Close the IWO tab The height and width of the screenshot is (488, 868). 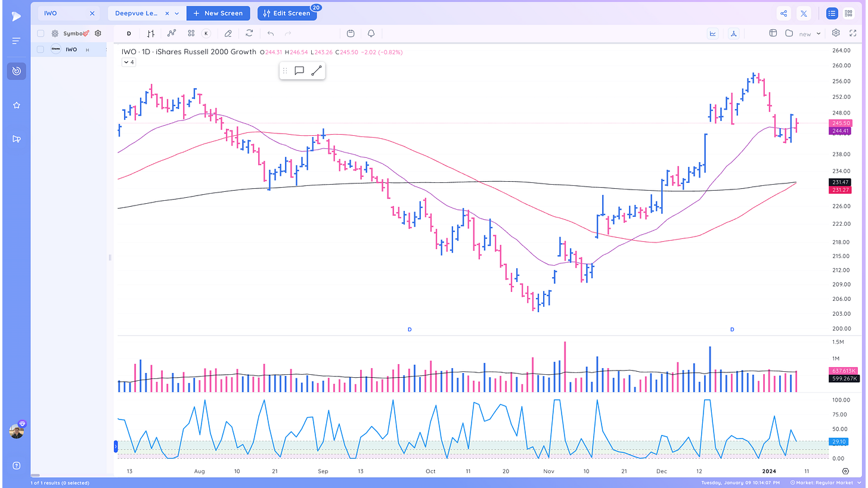pyautogui.click(x=92, y=13)
